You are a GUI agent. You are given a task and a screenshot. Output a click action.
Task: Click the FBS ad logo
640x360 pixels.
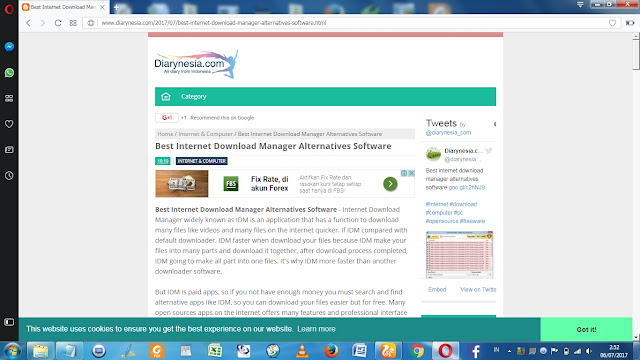tap(231, 184)
